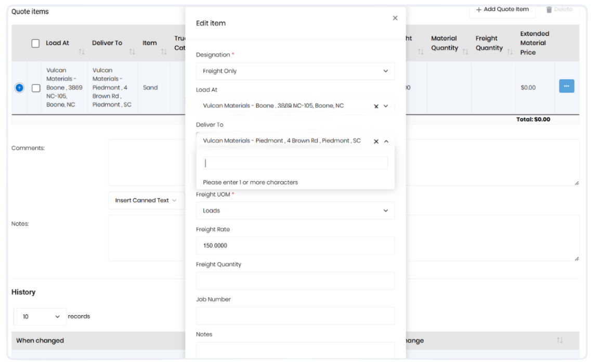Check the Sand quote item row checkbox

click(36, 88)
